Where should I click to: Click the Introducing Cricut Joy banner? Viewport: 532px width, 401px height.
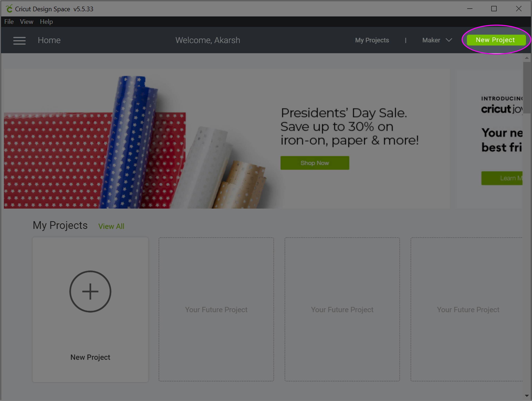pos(490,139)
